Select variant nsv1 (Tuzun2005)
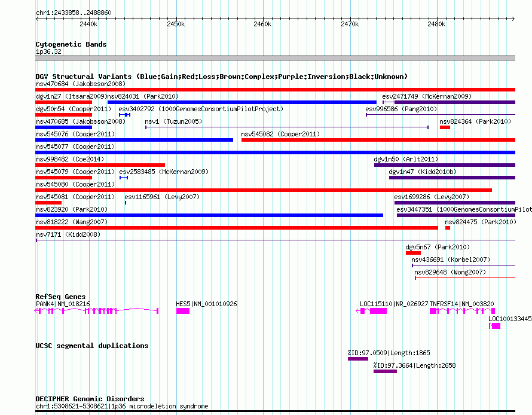Viewport: 532px width, 415px height. pos(173,121)
